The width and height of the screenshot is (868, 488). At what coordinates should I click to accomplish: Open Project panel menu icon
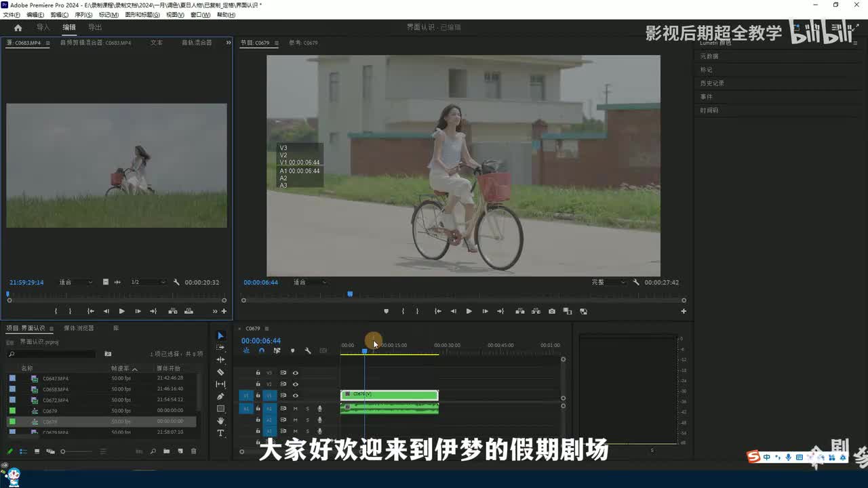50,328
